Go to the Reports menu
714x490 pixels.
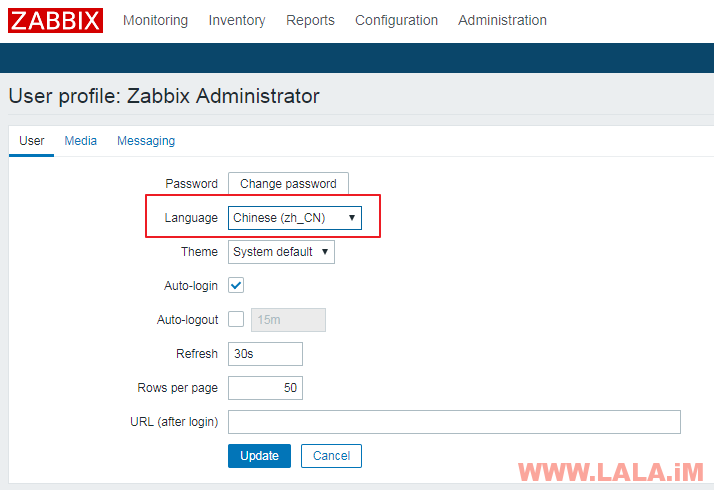(310, 20)
